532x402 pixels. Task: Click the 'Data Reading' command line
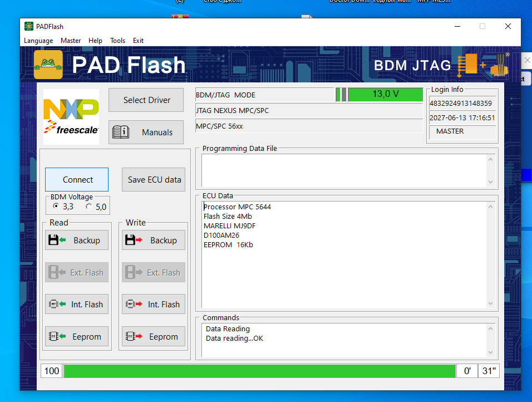[228, 329]
